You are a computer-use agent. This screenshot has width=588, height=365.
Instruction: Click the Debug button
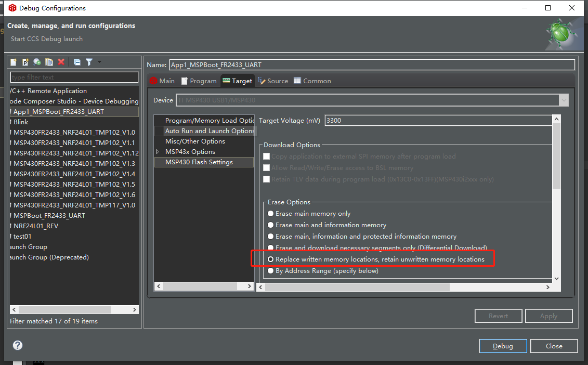[x=503, y=346]
